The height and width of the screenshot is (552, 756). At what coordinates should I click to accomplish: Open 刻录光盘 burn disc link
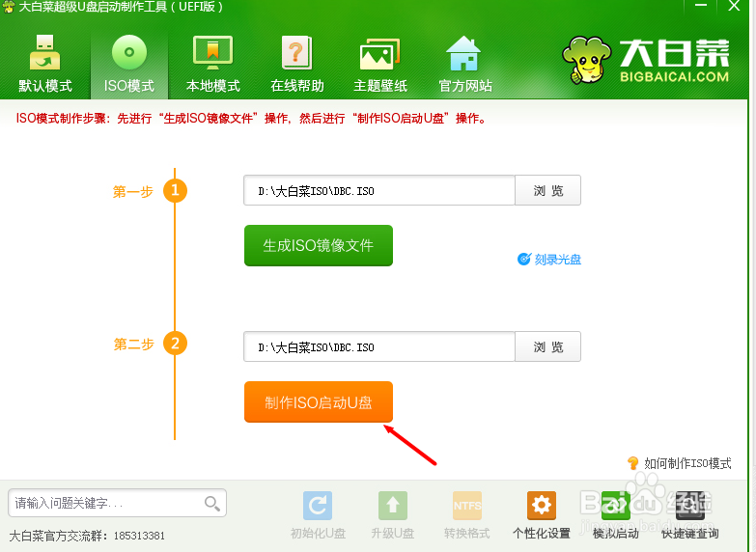pyautogui.click(x=549, y=260)
